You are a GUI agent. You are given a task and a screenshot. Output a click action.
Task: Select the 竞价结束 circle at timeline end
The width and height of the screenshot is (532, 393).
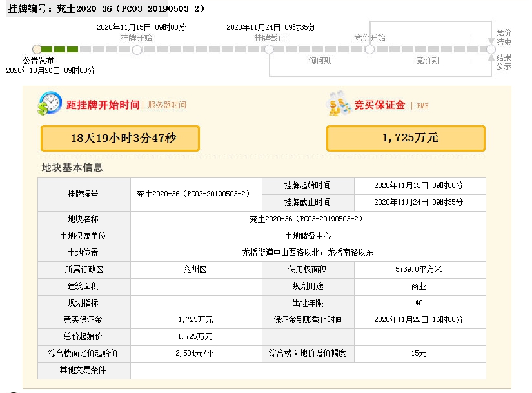click(x=491, y=49)
